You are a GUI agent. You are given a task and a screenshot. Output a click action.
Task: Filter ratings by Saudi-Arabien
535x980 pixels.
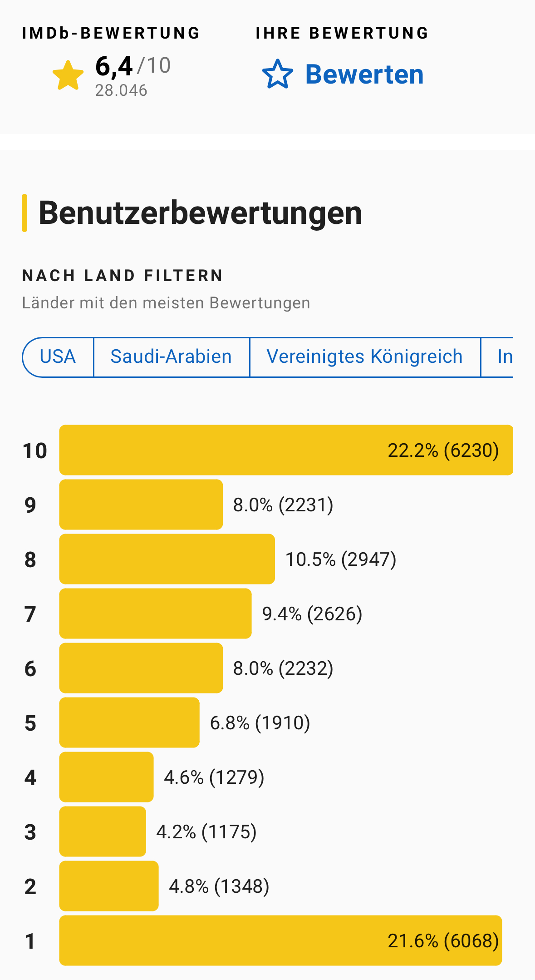coord(171,357)
